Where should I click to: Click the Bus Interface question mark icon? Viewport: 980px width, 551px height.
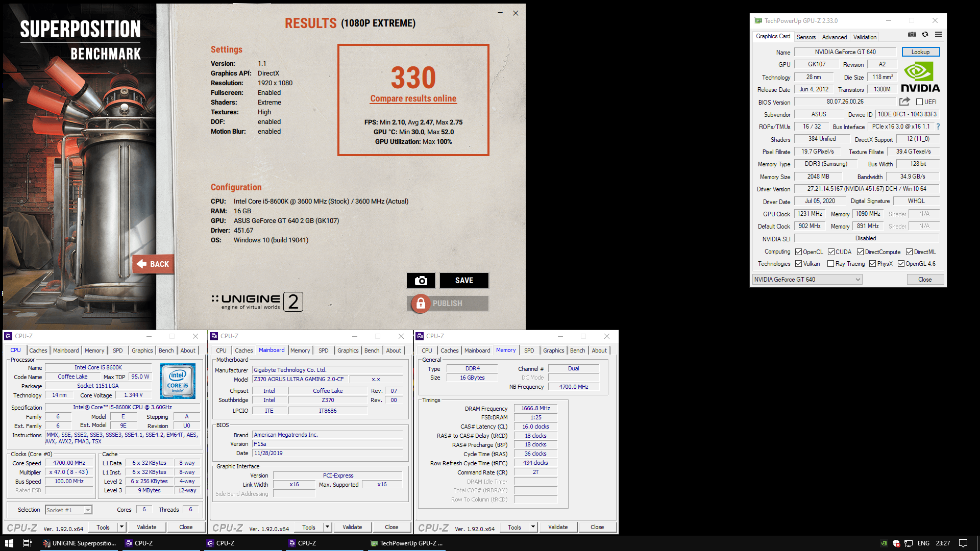tap(938, 127)
